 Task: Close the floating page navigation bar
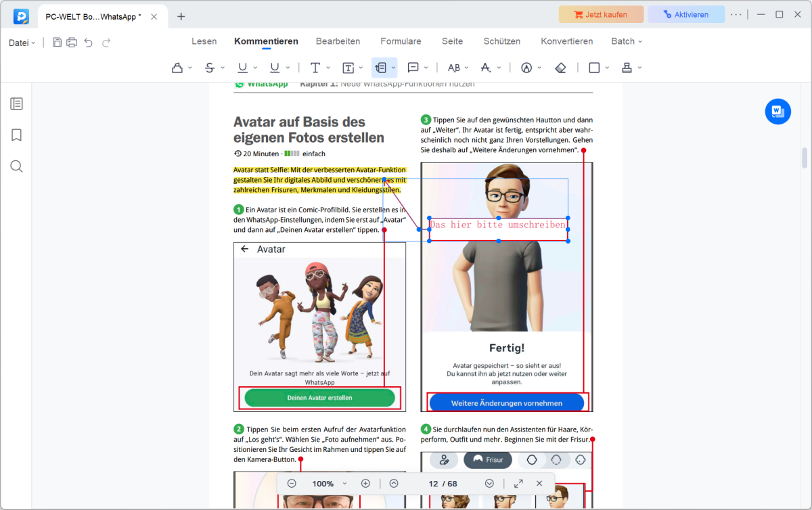539,484
